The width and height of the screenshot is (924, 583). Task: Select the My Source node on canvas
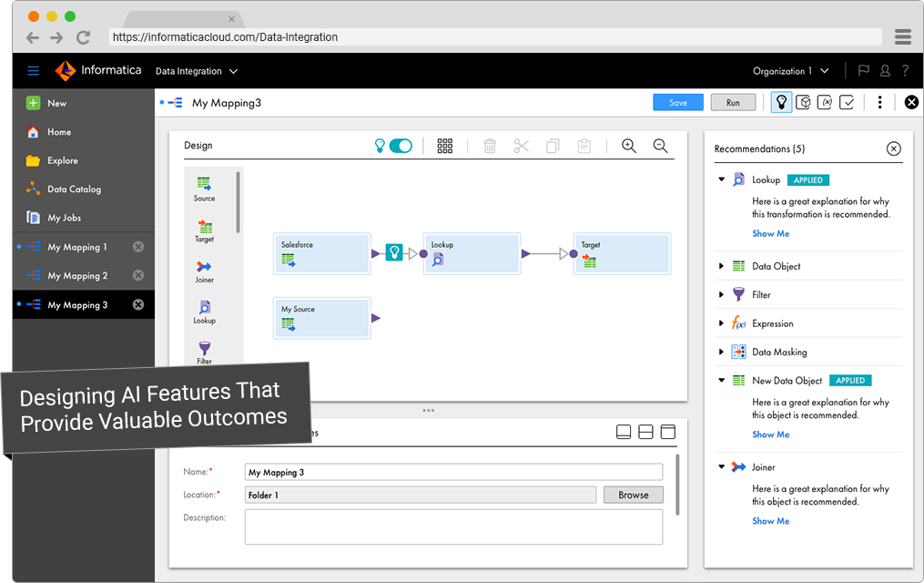tap(321, 318)
